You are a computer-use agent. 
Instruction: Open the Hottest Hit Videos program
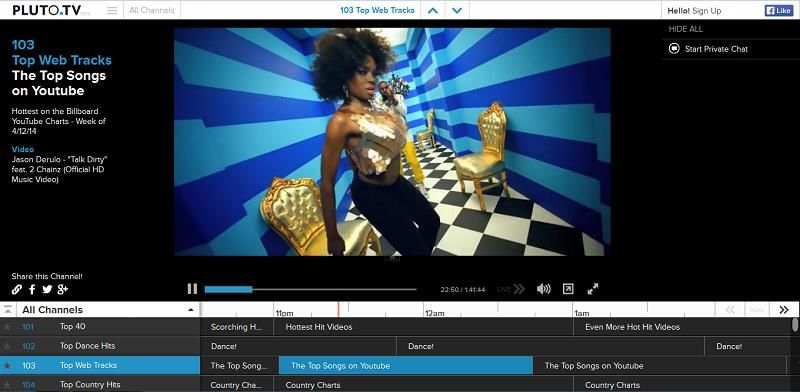(423, 327)
